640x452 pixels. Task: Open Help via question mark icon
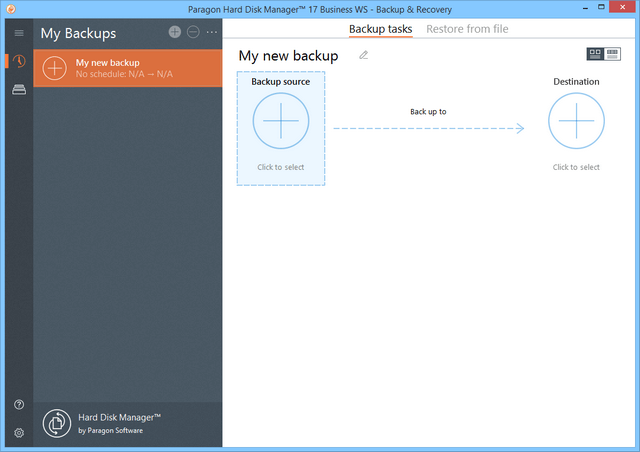tap(18, 404)
